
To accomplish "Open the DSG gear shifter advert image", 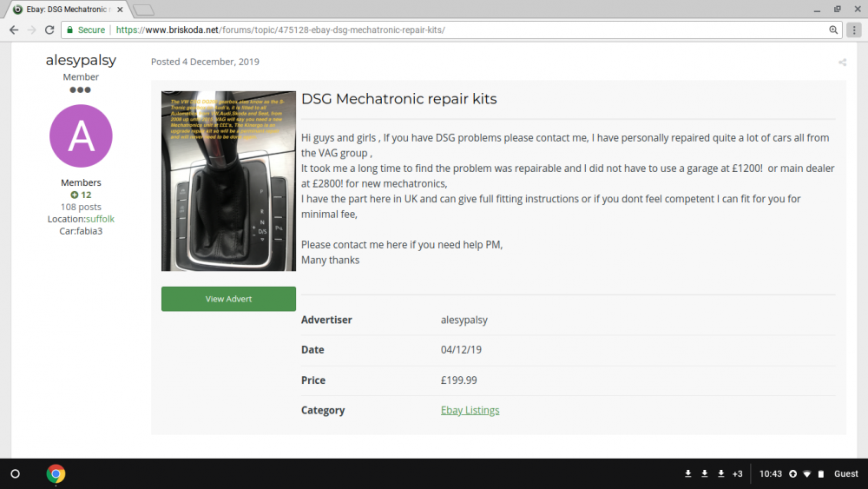I will pyautogui.click(x=228, y=181).
